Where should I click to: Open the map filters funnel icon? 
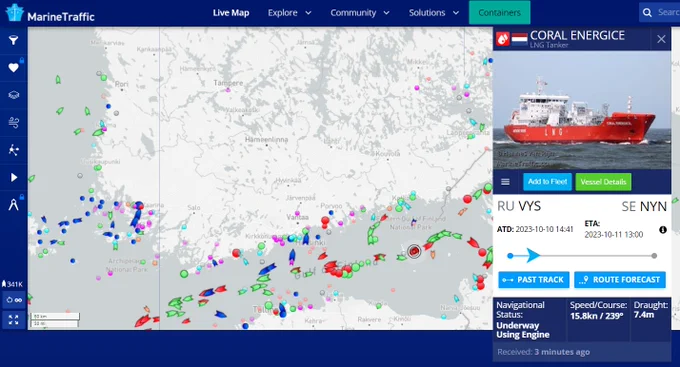coord(13,40)
